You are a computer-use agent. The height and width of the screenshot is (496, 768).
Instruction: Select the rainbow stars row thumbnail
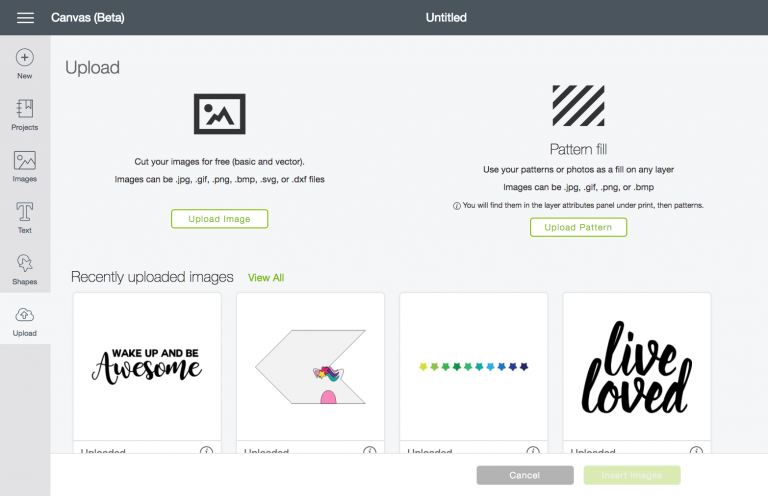pos(474,367)
